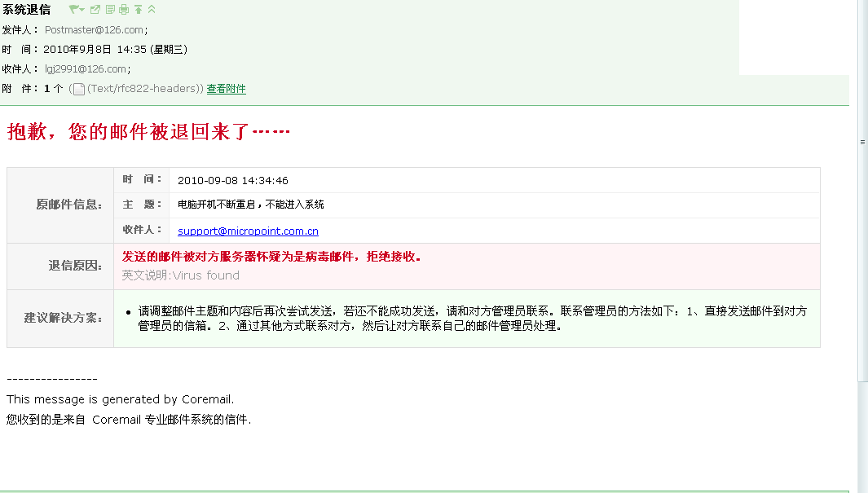Click the support@micropoint.com.cn link
868x493 pixels.
(248, 231)
